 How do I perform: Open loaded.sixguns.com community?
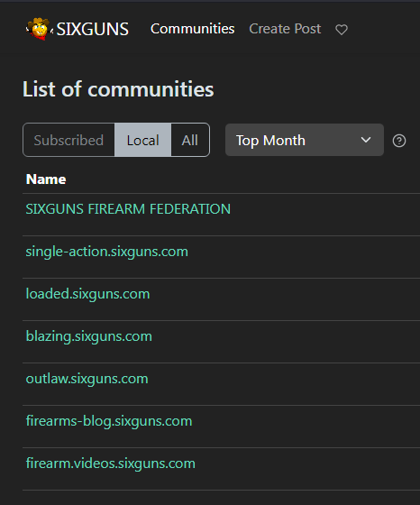87,294
